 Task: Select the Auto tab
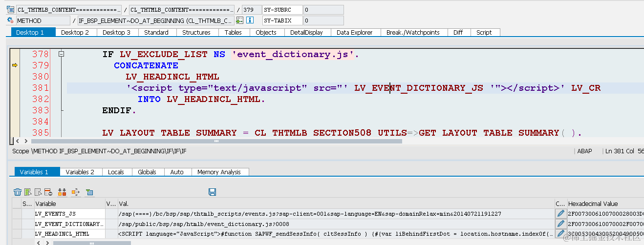(177, 172)
